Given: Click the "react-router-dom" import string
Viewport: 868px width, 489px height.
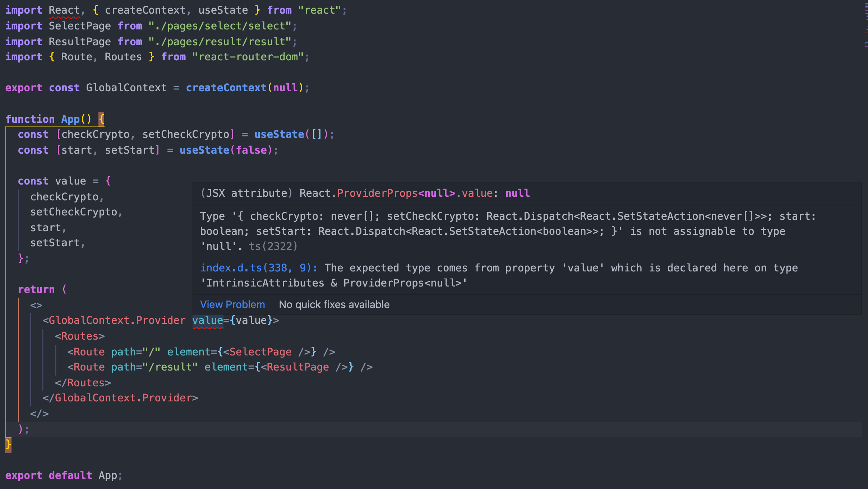Looking at the screenshot, I should (x=248, y=57).
